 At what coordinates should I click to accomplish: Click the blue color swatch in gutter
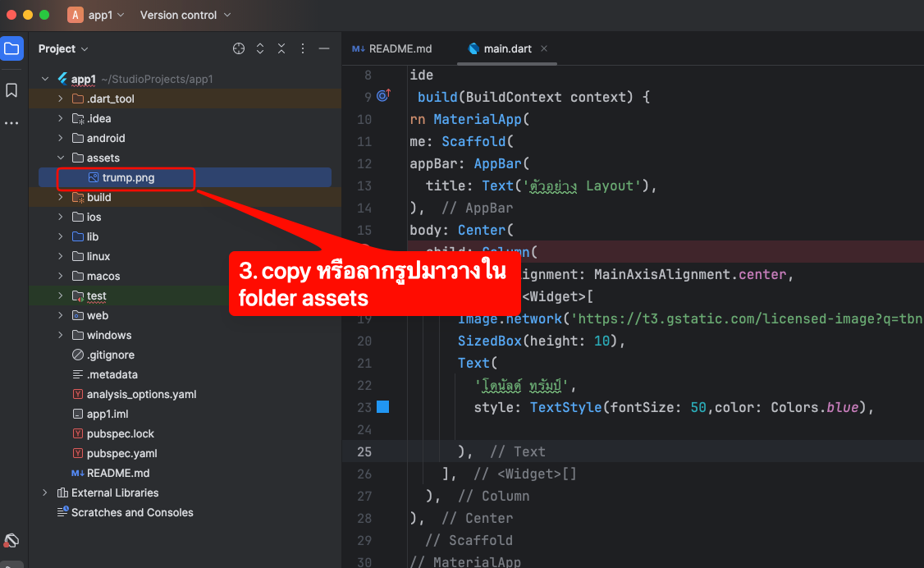click(x=382, y=407)
